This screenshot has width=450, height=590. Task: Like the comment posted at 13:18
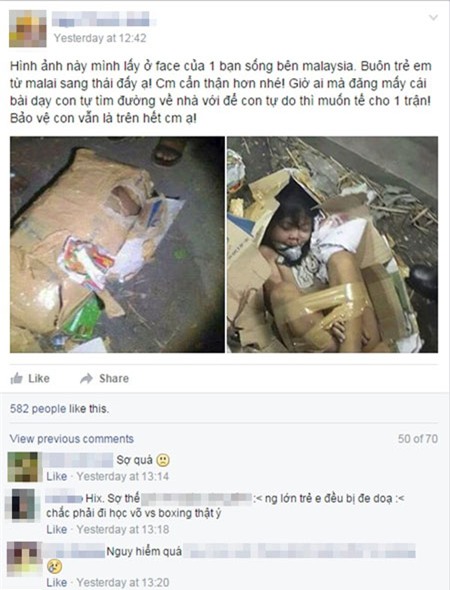(x=56, y=529)
